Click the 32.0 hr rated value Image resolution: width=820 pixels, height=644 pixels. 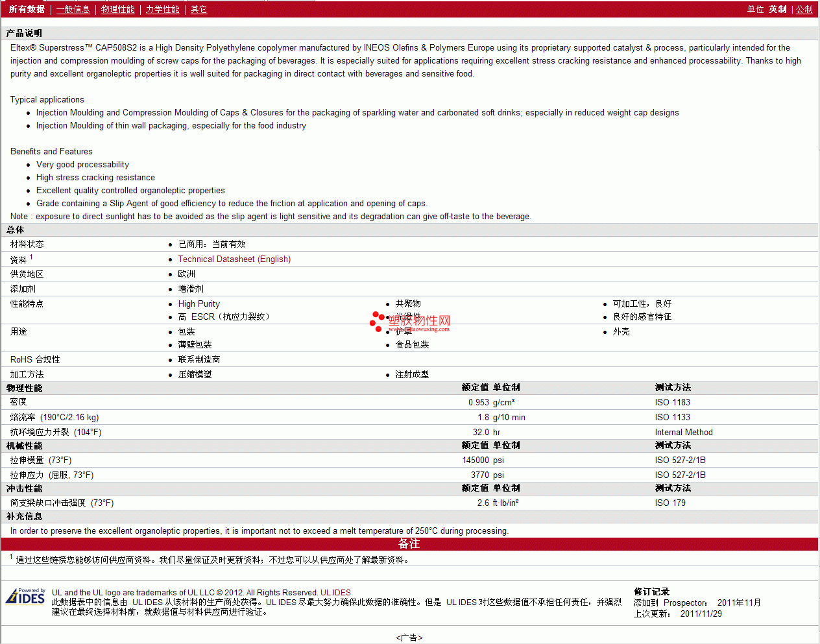(x=487, y=432)
